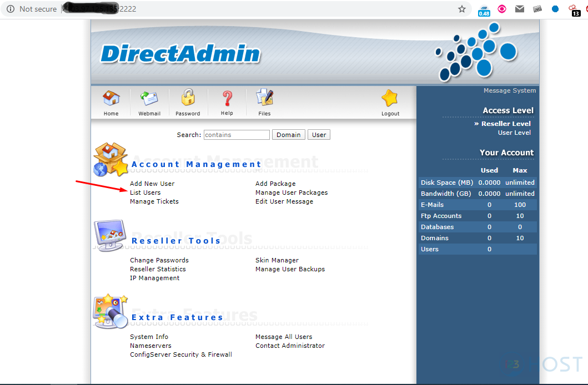Open Skin Manager link

(x=277, y=260)
